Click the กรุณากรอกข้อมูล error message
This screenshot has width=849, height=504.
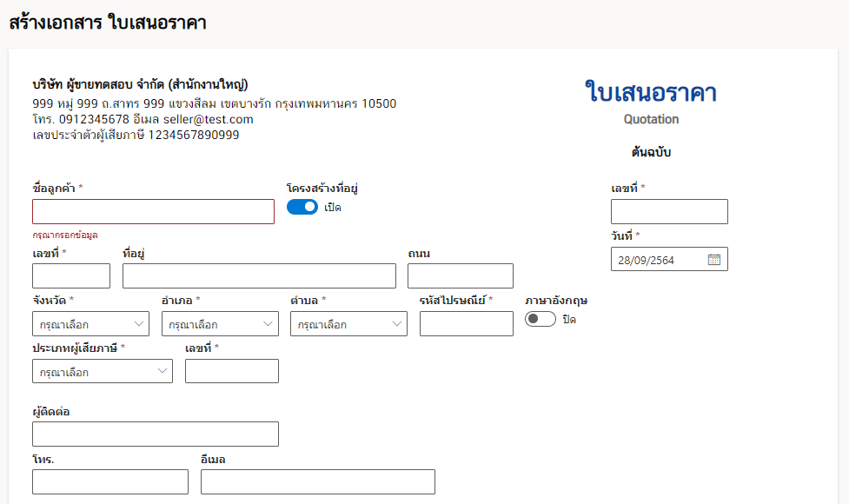[65, 235]
